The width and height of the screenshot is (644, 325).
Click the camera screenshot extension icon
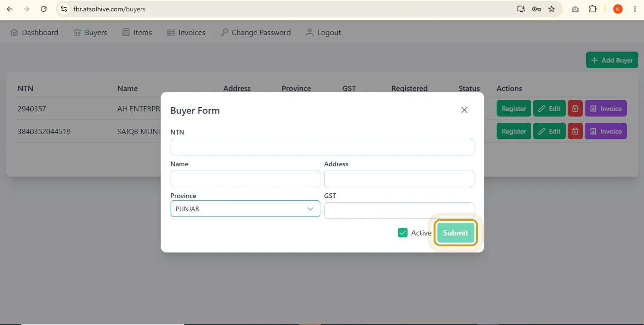[575, 9]
